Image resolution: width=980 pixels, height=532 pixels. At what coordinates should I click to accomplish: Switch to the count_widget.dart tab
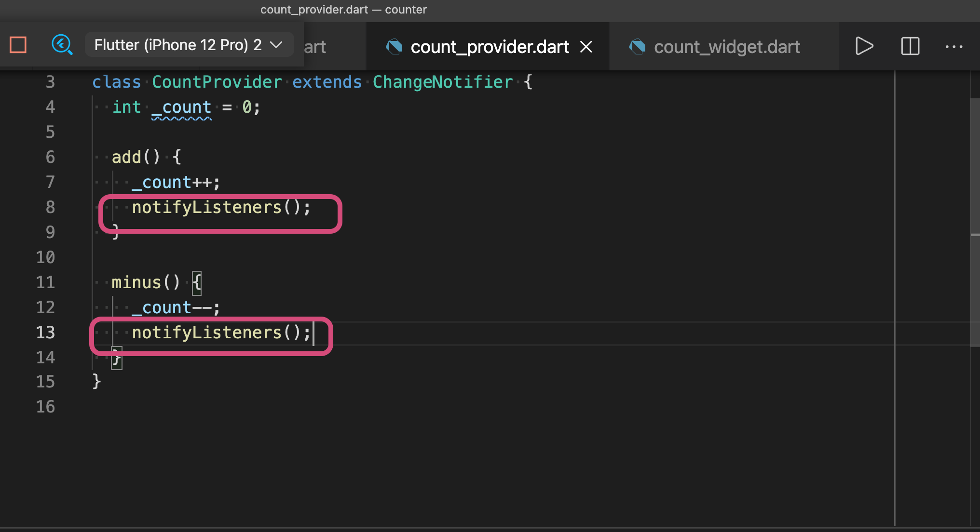726,47
